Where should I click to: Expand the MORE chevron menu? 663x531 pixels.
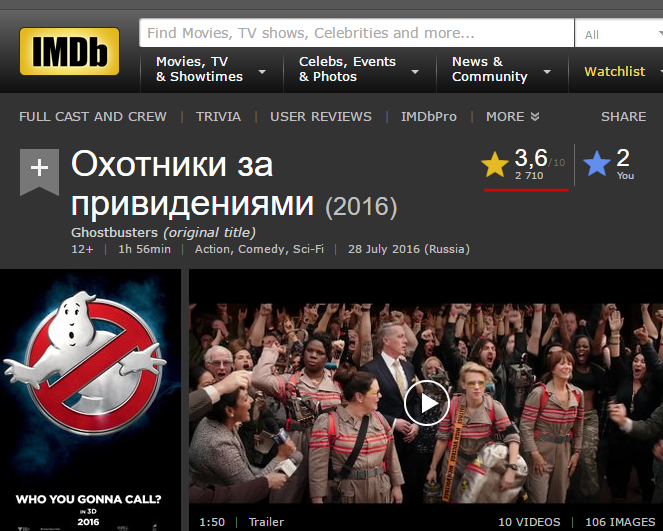click(512, 116)
